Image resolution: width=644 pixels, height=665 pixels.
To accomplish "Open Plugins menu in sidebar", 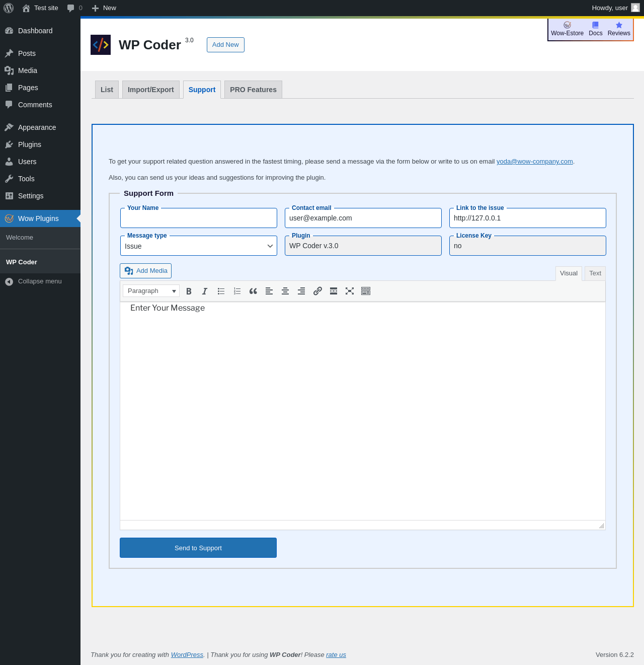I will tap(40, 144).
